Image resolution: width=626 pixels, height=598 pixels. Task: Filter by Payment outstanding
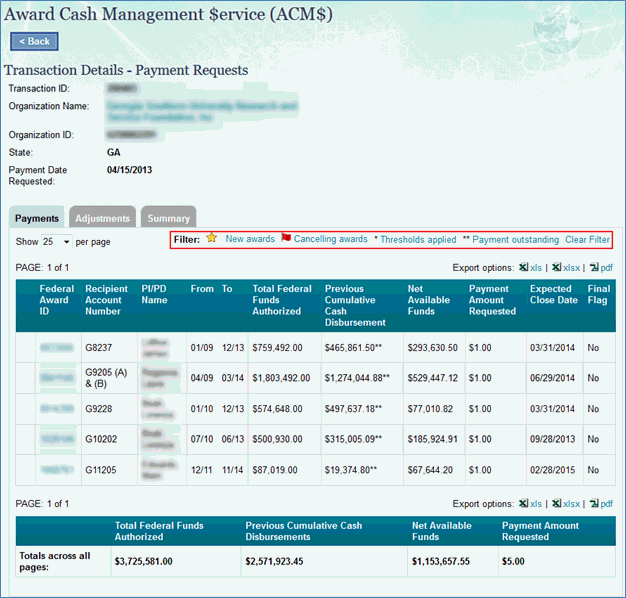click(515, 240)
